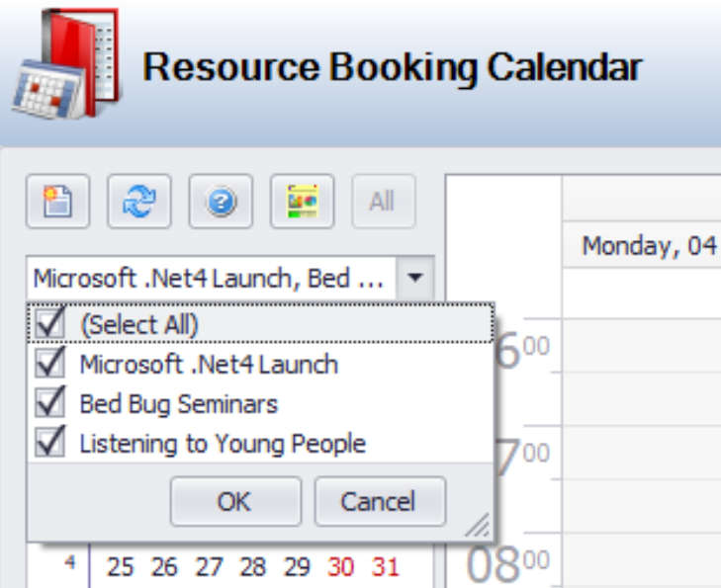The height and width of the screenshot is (588, 721).
Task: Uncheck the Bed Bug Seminars checkbox
Action: point(49,403)
